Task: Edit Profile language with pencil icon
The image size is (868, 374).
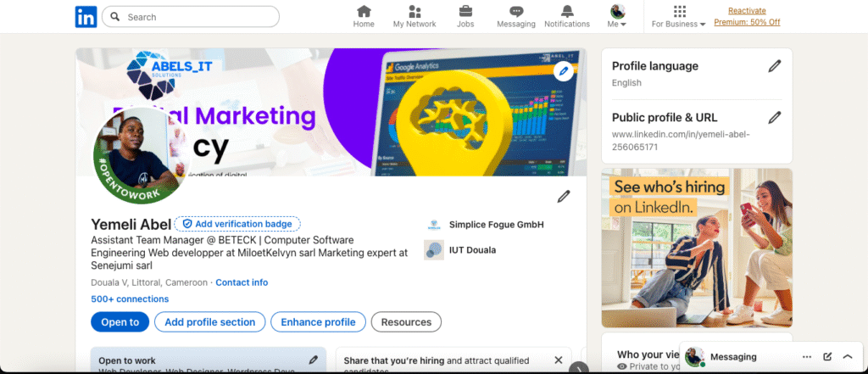Action: click(x=774, y=66)
